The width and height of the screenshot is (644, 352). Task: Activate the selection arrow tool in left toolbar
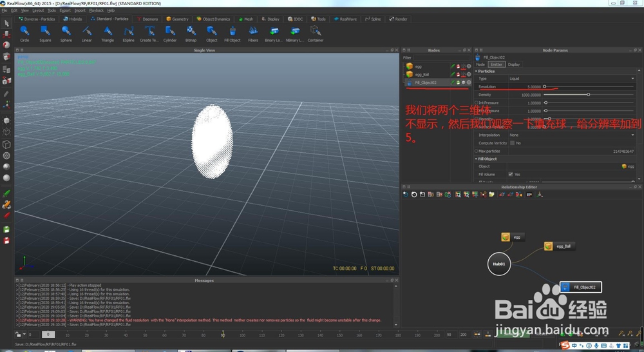(6, 23)
